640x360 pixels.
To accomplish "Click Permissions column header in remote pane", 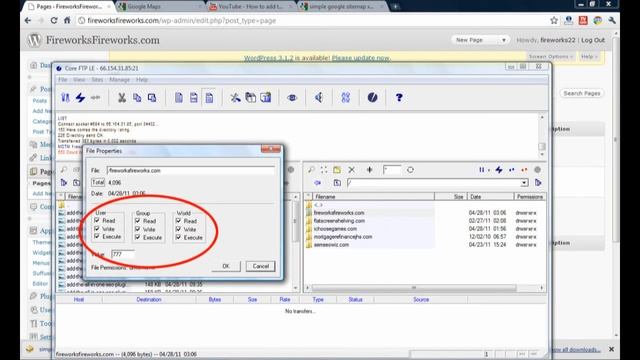I will 529,197.
